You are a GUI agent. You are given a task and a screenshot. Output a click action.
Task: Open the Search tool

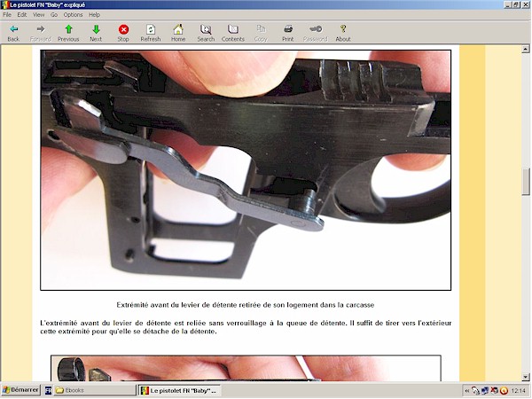pyautogui.click(x=206, y=34)
